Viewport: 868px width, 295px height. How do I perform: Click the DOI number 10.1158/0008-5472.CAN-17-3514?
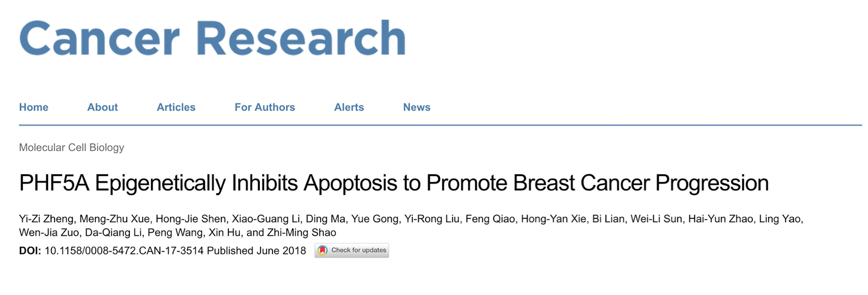click(124, 251)
